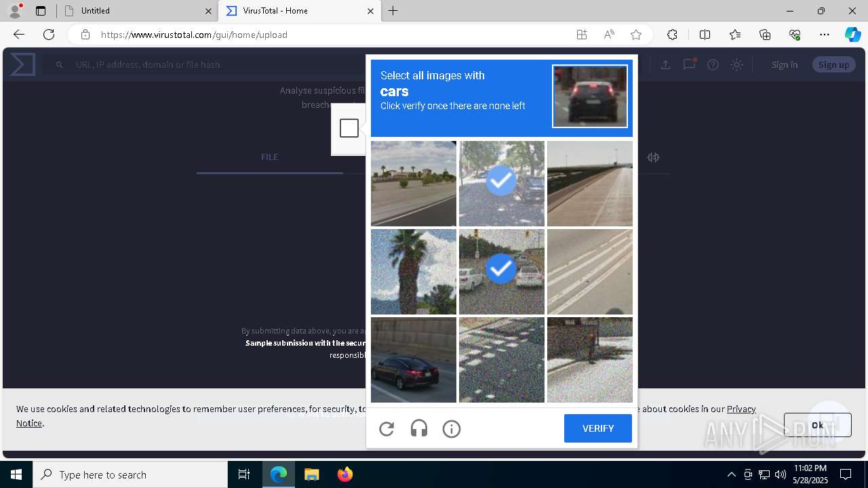This screenshot has width=868, height=488.
Task: Open the notifications chat icon
Action: (690, 64)
